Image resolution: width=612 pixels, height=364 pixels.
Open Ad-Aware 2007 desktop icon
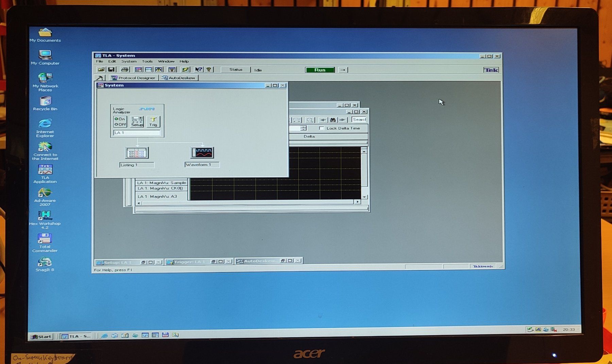point(45,197)
